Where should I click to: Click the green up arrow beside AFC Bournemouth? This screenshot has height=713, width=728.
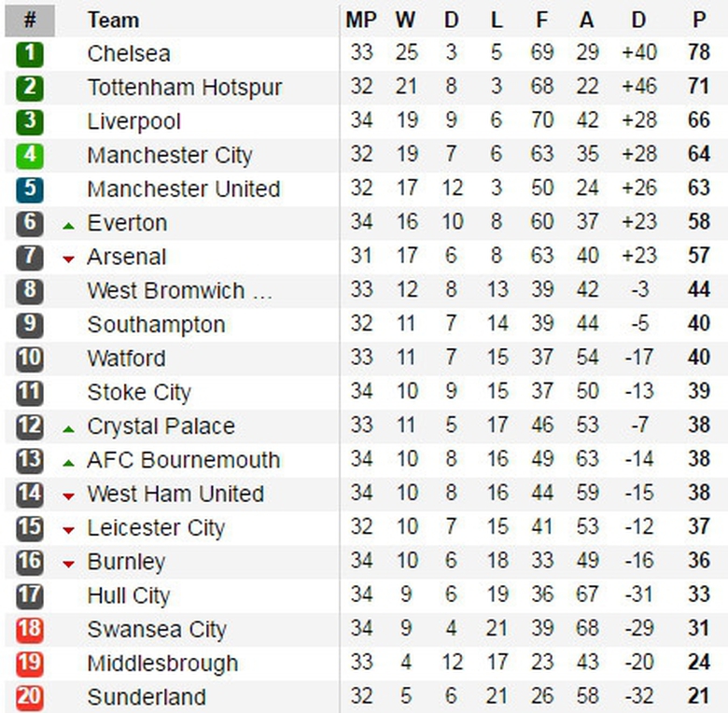68,463
